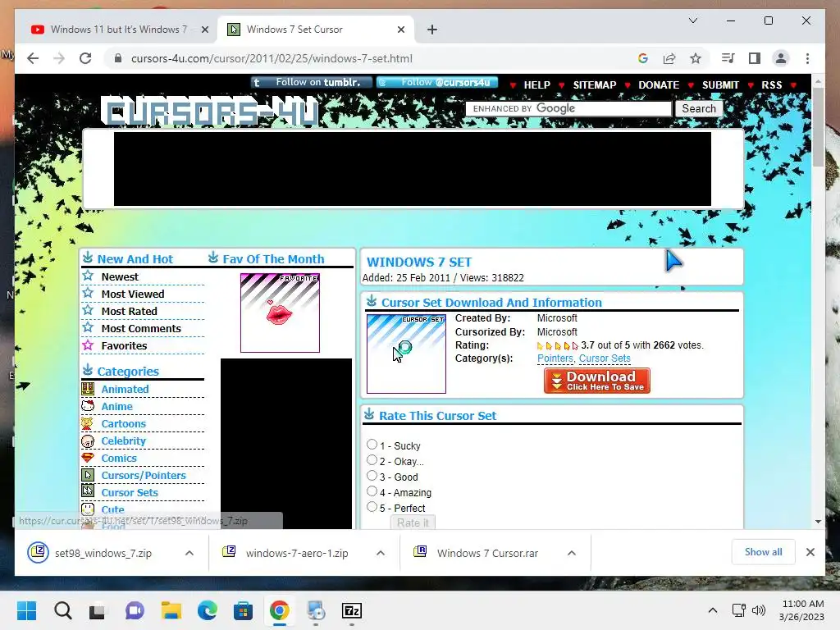Image resolution: width=840 pixels, height=630 pixels.
Task: Open the Fav Of The Month lips thumbnail
Action: click(x=281, y=313)
